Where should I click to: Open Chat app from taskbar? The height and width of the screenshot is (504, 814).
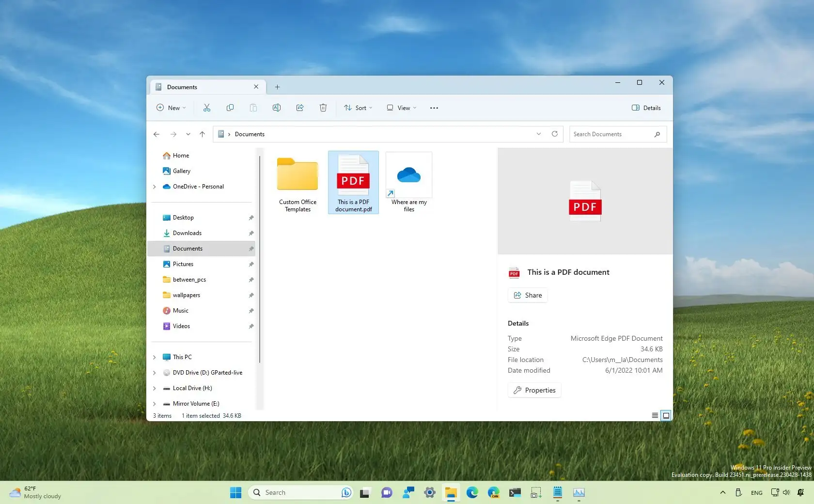click(x=387, y=492)
